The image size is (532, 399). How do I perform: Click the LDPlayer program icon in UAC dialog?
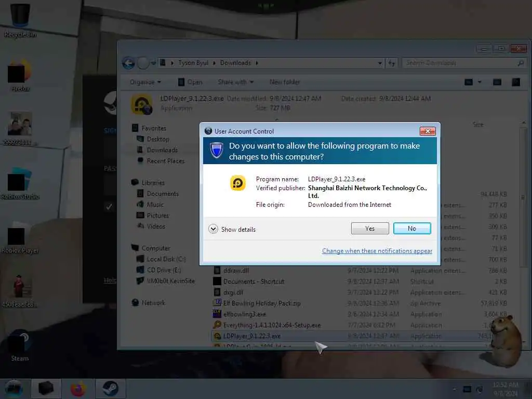pos(238,183)
